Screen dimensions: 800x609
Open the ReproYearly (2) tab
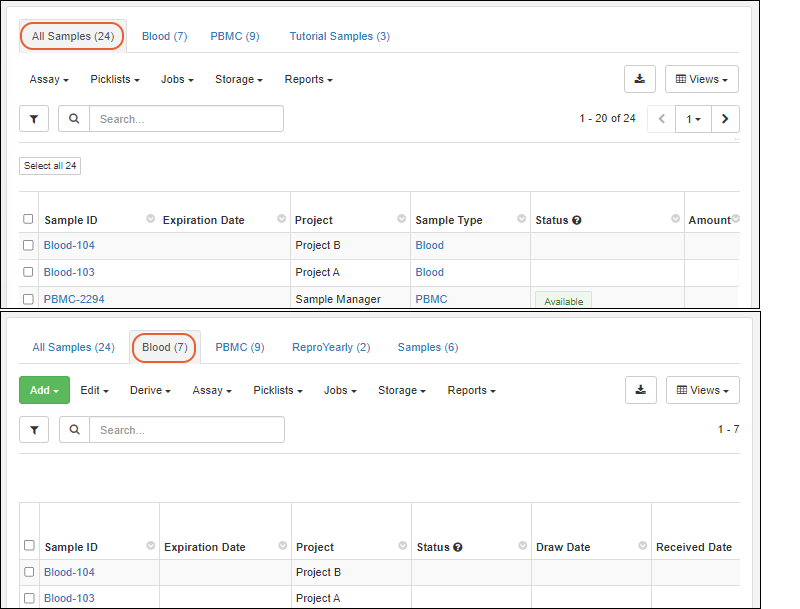331,347
